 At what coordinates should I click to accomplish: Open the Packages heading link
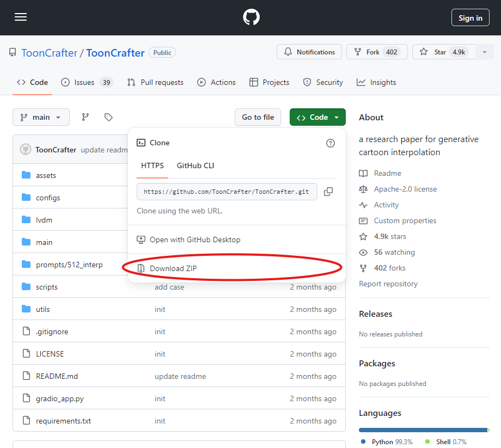coord(377,364)
